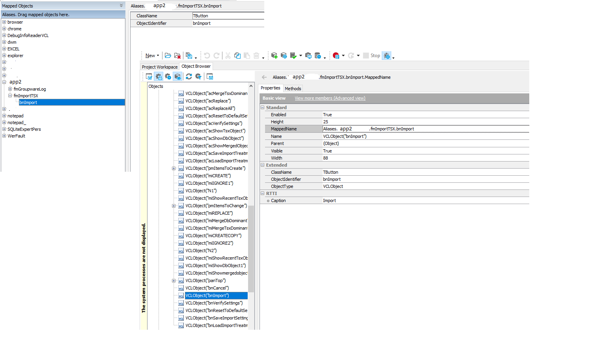The width and height of the screenshot is (590, 364).
Task: Expand the fmGroupwareLog tree node
Action: [x=10, y=89]
